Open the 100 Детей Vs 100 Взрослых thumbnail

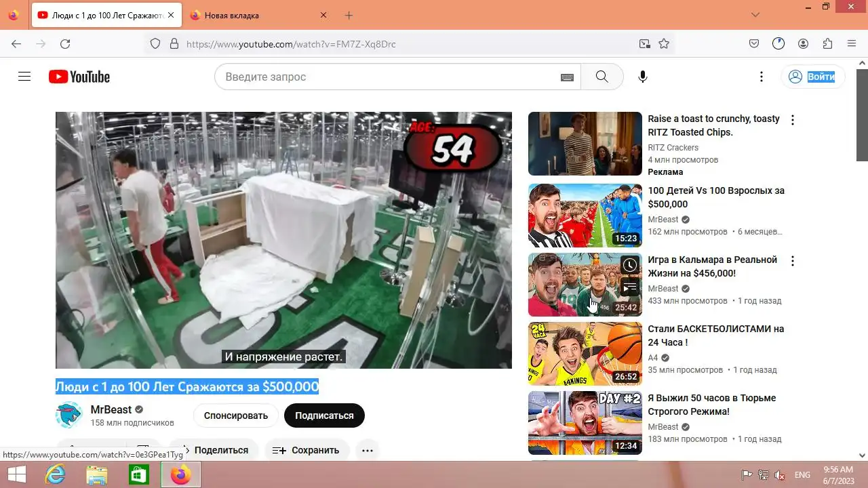[585, 216]
